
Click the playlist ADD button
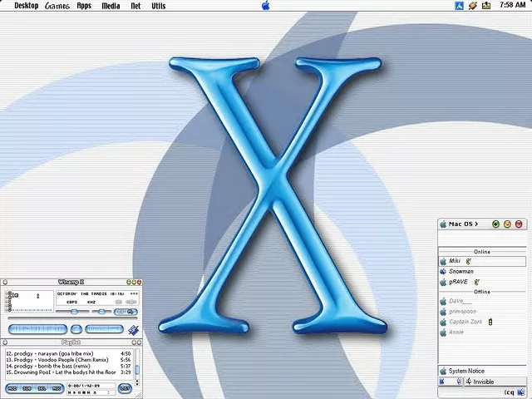click(x=12, y=388)
